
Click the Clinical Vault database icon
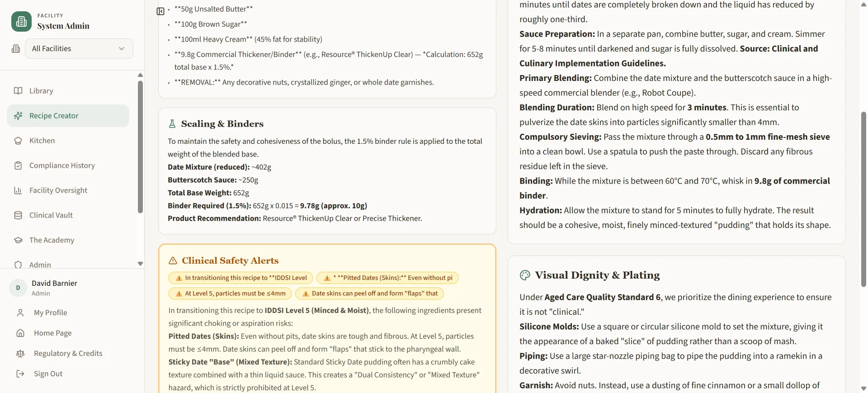pyautogui.click(x=18, y=215)
